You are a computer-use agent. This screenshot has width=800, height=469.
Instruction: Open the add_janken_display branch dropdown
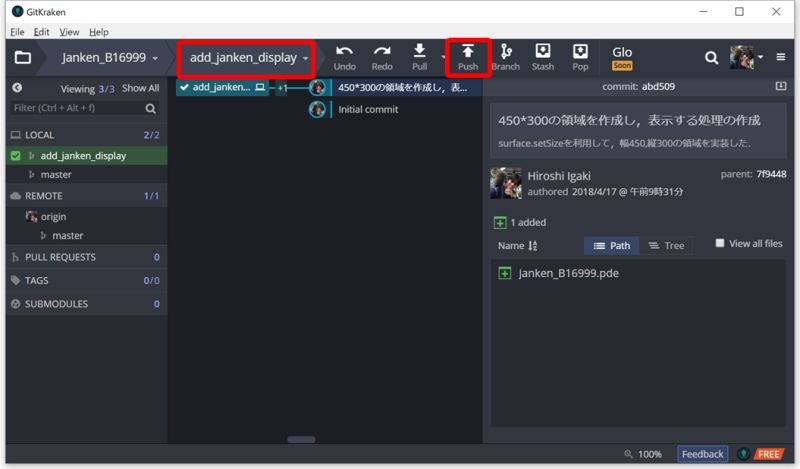249,58
